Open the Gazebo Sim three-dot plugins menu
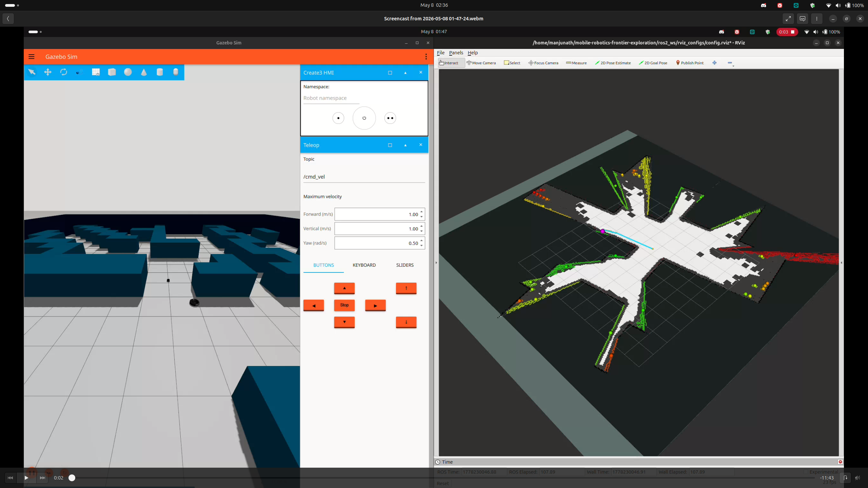The image size is (868, 488). (426, 57)
